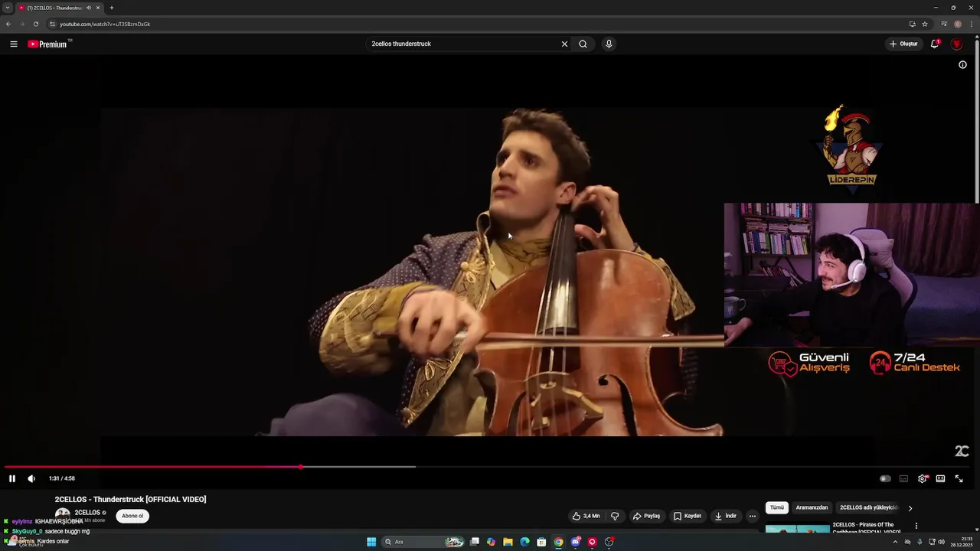Open taskbar Task View icon
Image resolution: width=980 pixels, height=551 pixels.
(x=475, y=542)
